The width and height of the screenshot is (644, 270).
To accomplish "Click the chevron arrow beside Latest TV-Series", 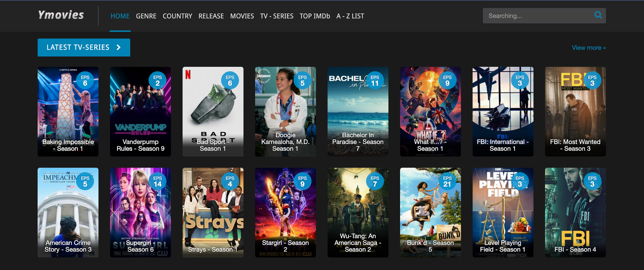I will 119,47.
